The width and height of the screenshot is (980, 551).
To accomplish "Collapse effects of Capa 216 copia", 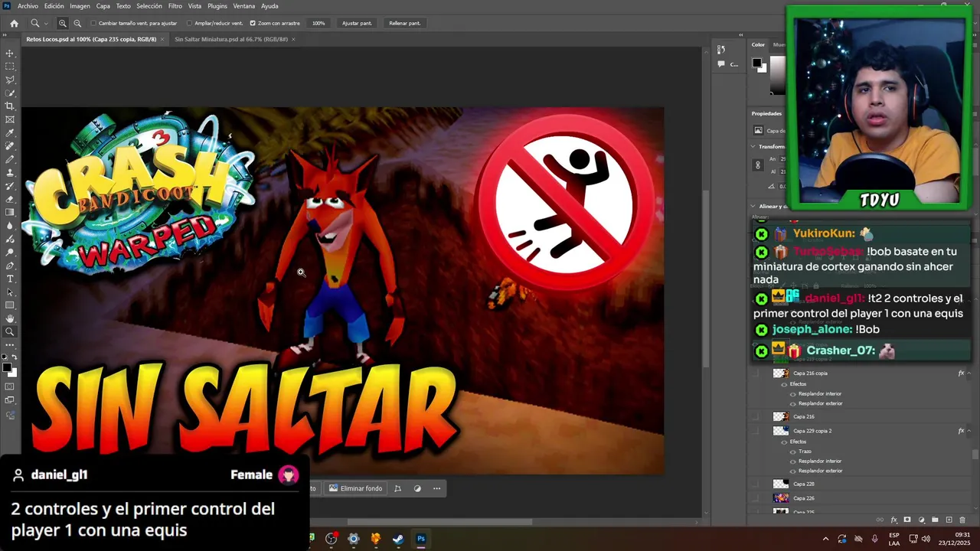I will (x=971, y=373).
